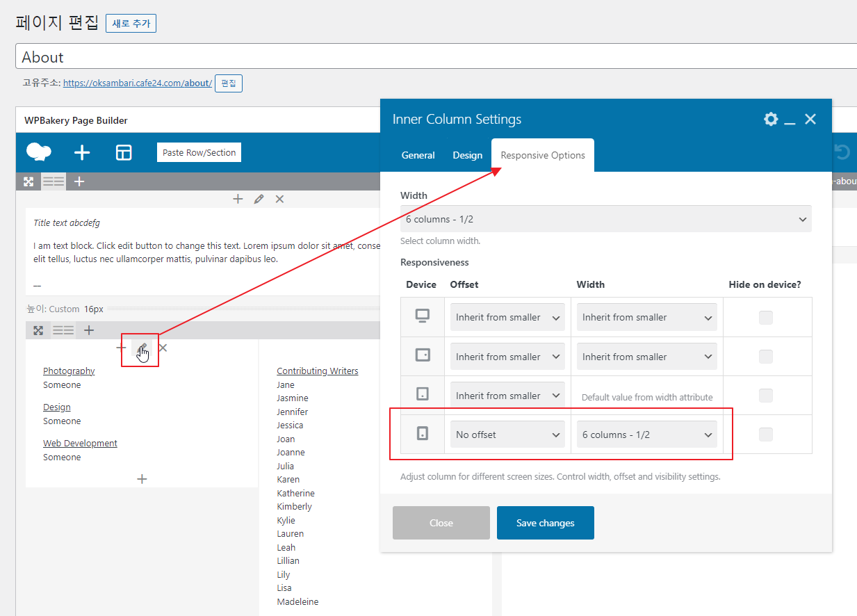Viewport: 857px width, 616px height.
Task: Add a column to the inner row
Action: tap(89, 330)
